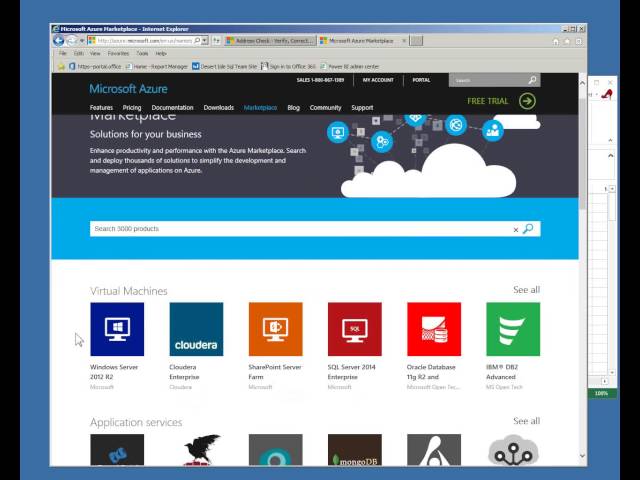Open SQL Server 2014 Enterprise tile
This screenshot has height=480, width=640.
point(355,329)
